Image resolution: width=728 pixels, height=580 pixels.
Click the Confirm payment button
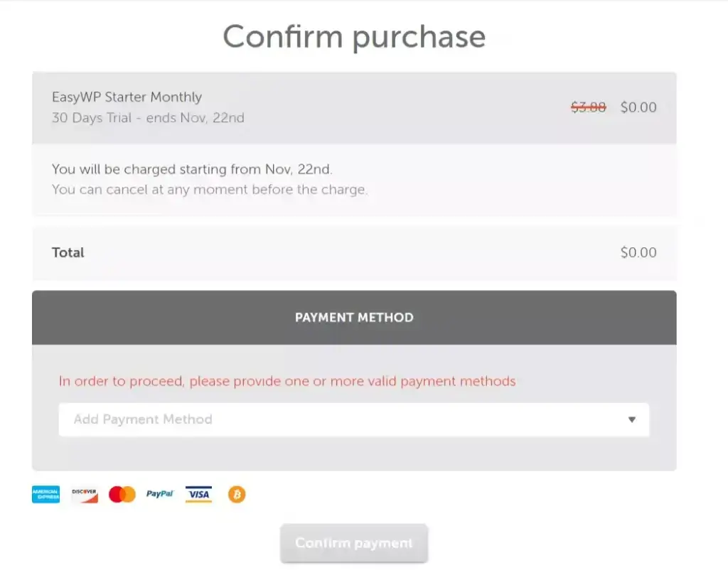tap(353, 542)
